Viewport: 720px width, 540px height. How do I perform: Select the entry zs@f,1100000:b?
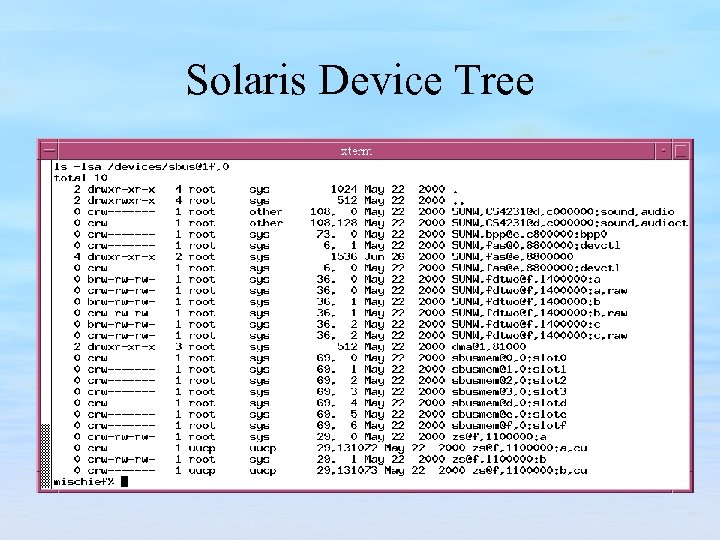(x=499, y=459)
